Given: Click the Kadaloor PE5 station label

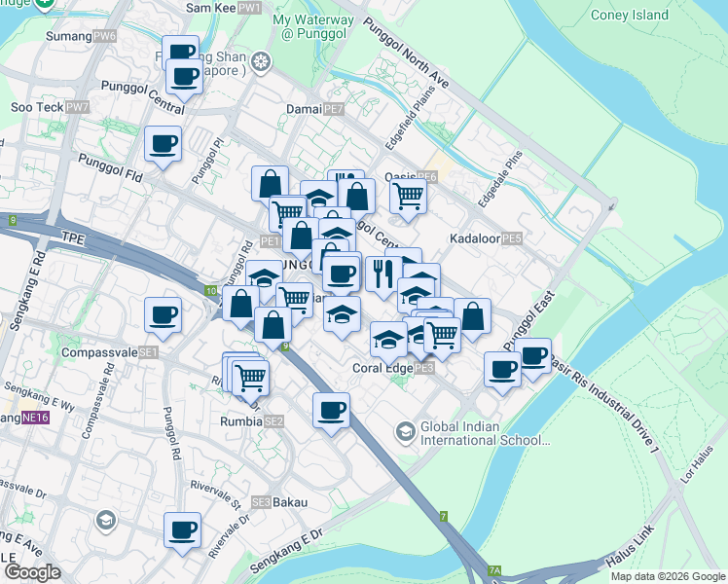Looking at the screenshot, I should [x=486, y=238].
